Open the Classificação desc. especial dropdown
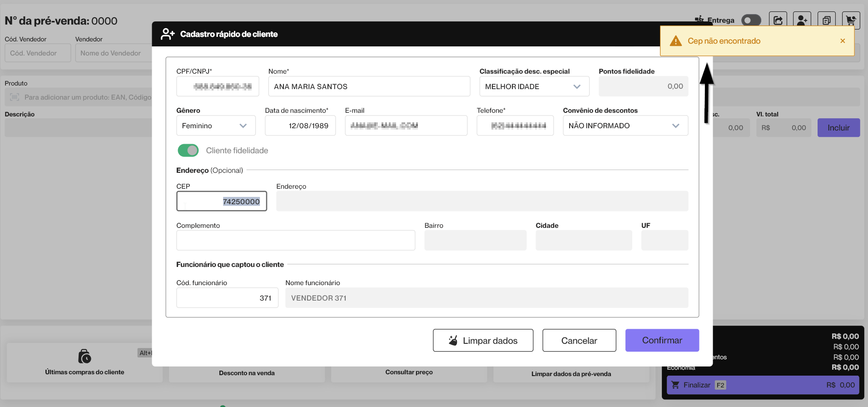 (534, 86)
